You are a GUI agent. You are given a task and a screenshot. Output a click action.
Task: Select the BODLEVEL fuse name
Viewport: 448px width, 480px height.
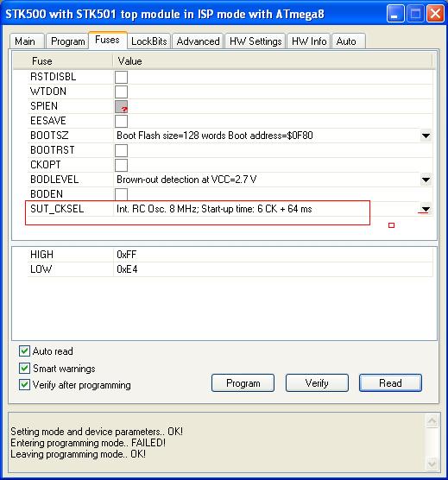click(54, 180)
